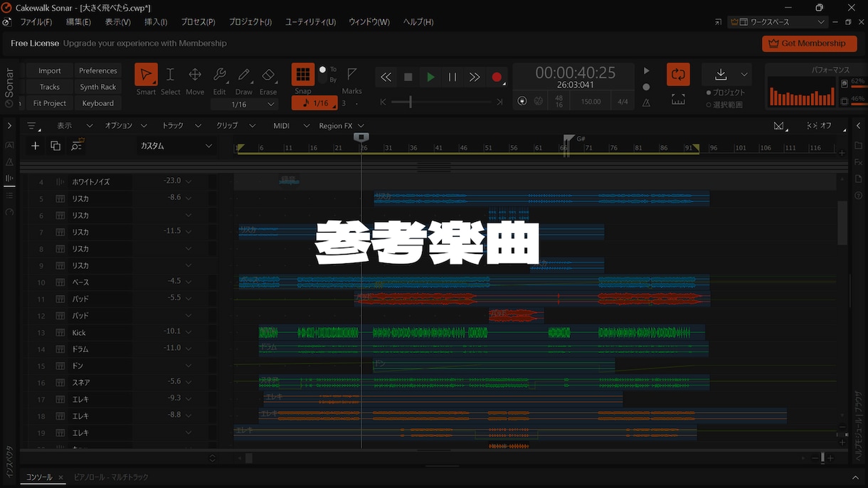Select the 選択範囲 radio option
The image size is (868, 488).
724,105
